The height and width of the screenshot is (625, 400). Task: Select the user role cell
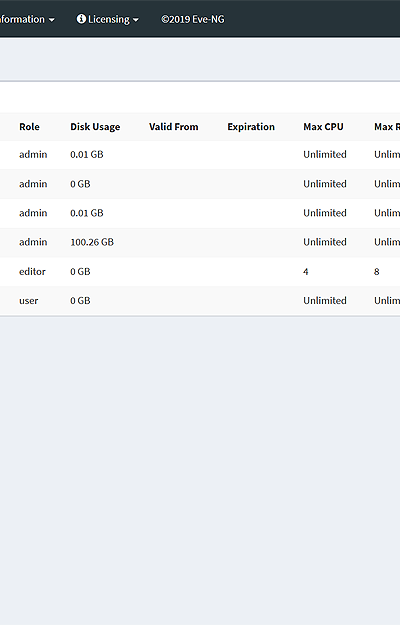pos(29,301)
